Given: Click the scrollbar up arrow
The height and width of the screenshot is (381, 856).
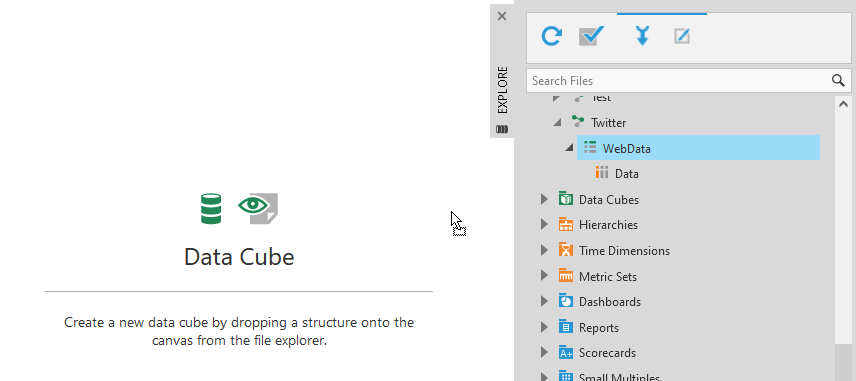Looking at the screenshot, I should 842,104.
